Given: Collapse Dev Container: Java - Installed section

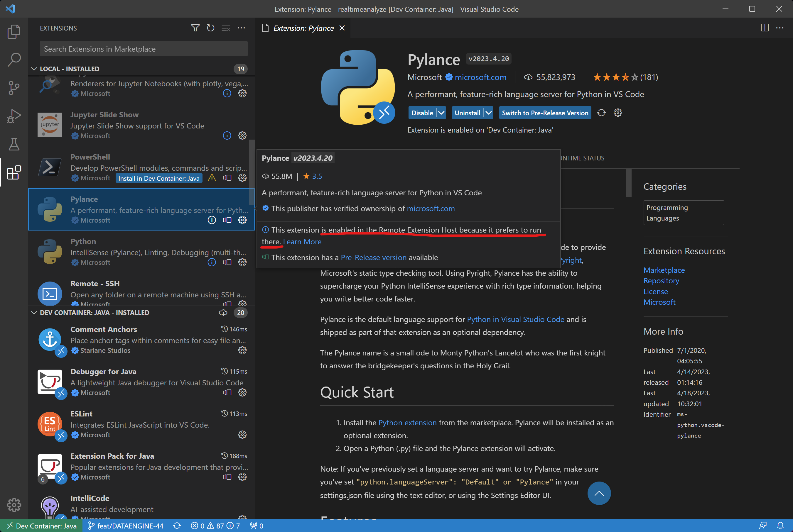Looking at the screenshot, I should (x=34, y=312).
